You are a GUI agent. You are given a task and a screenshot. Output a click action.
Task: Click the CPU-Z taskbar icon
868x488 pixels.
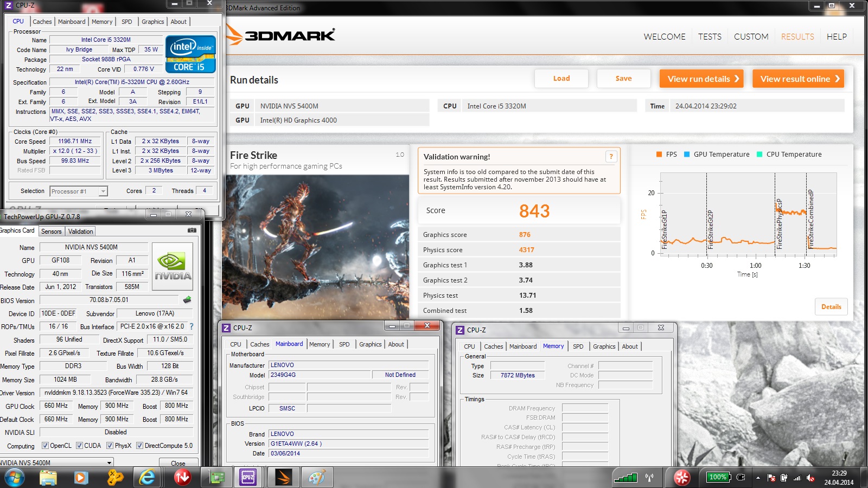[248, 478]
